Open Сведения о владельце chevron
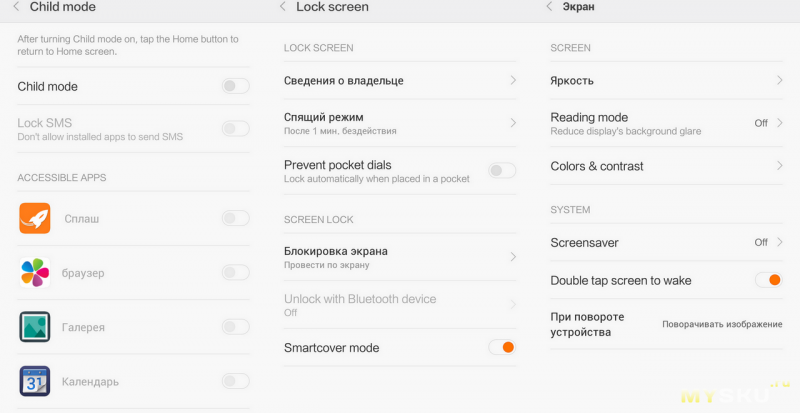 513,80
